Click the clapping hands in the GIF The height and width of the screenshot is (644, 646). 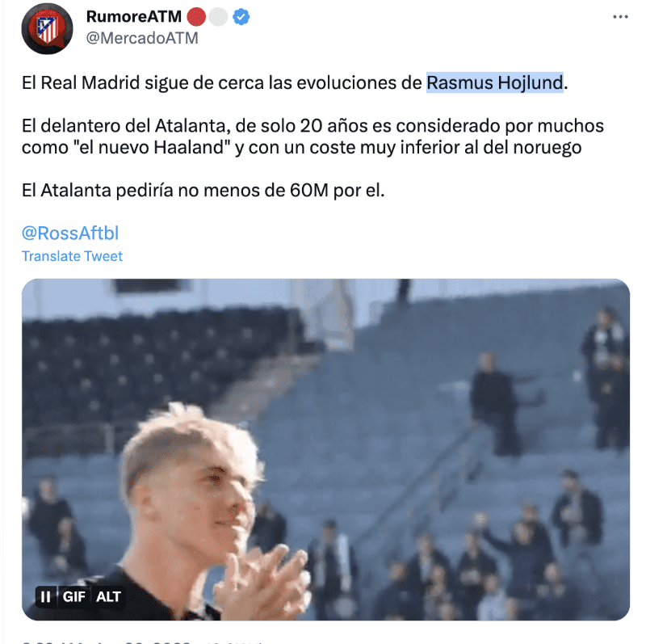click(x=264, y=581)
